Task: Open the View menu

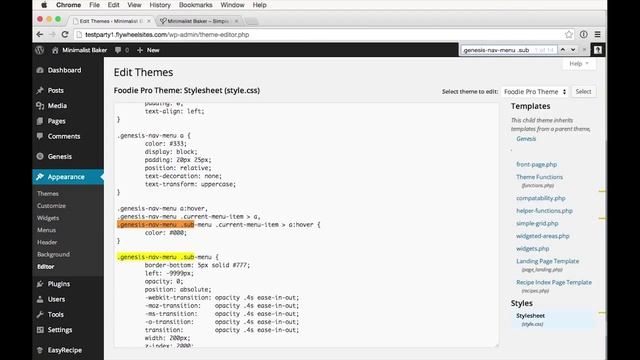Action: 134,5
